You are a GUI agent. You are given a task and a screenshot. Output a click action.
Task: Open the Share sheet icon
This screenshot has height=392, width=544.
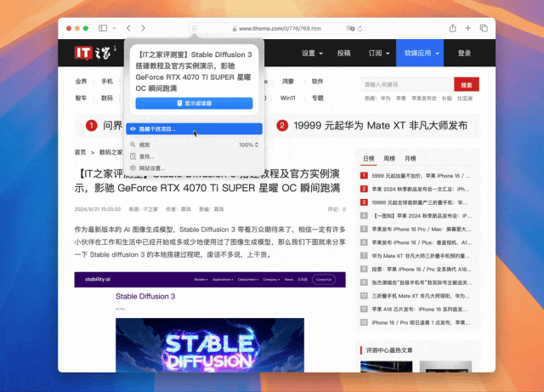click(453, 28)
